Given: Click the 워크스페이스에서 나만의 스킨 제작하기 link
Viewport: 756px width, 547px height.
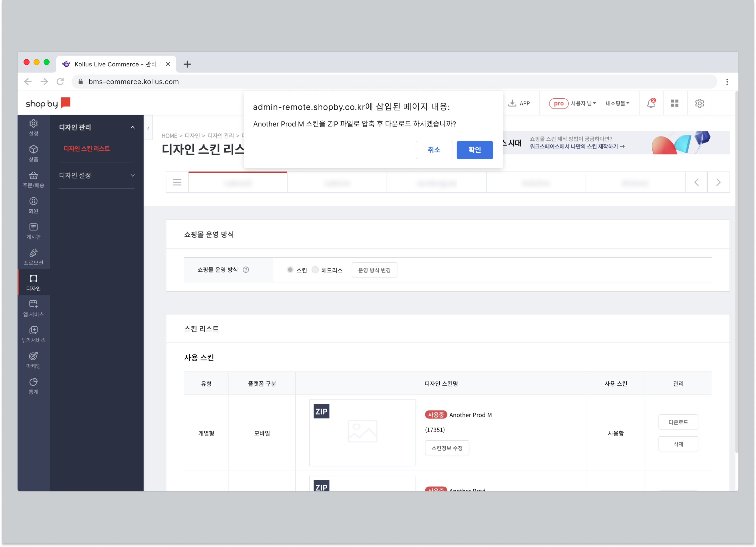Looking at the screenshot, I should (x=577, y=146).
